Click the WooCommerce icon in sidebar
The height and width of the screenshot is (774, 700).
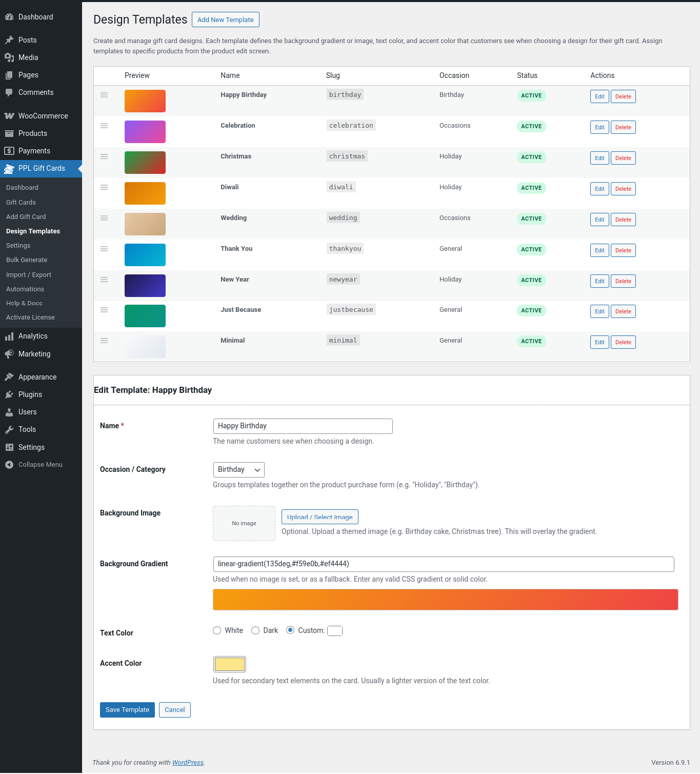pyautogui.click(x=9, y=116)
